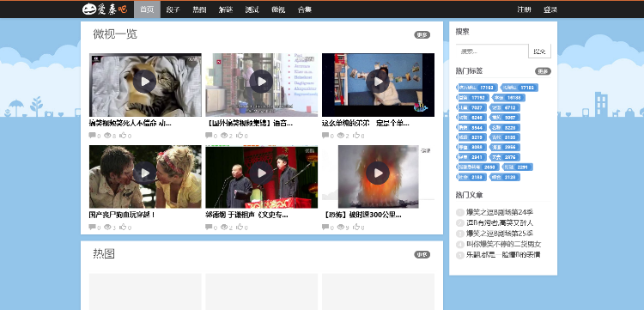
Task: Select the tag with count 6246
Action: point(471,118)
